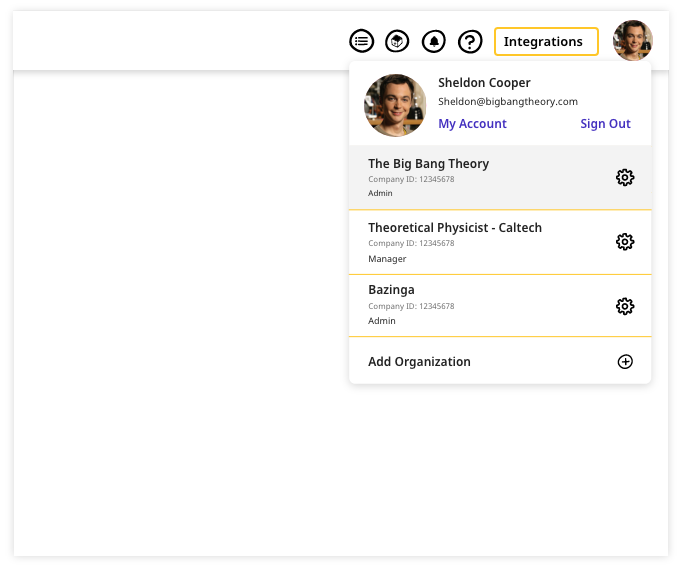Open settings gear for Bazinga organization
682x568 pixels.
tap(625, 306)
